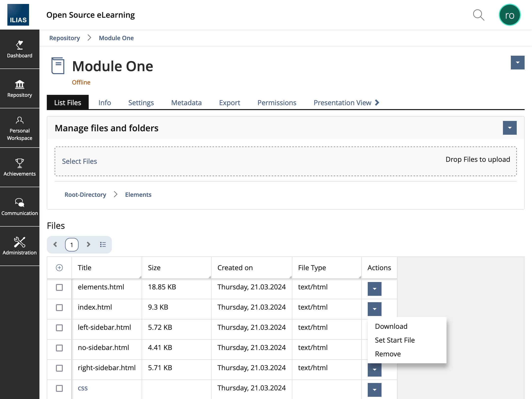Click the search magnifier icon
Image resolution: width=532 pixels, height=399 pixels.
point(479,15)
